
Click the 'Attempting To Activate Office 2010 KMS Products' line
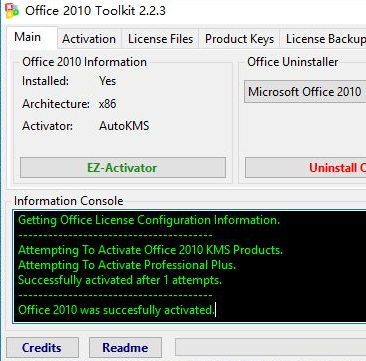coord(150,250)
